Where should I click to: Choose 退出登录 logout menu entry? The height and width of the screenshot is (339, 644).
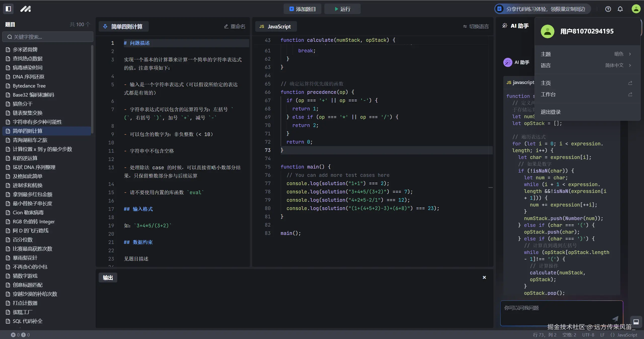(x=551, y=112)
